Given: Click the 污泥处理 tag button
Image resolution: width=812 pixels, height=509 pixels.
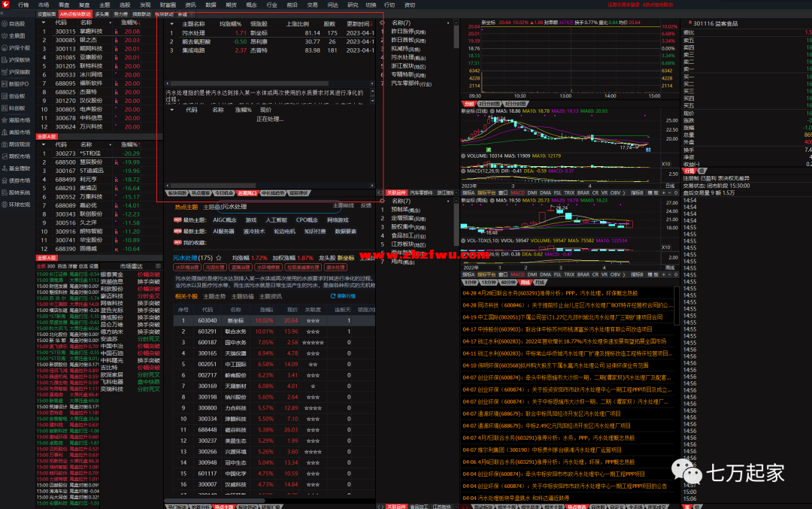Looking at the screenshot, I should pyautogui.click(x=214, y=268).
